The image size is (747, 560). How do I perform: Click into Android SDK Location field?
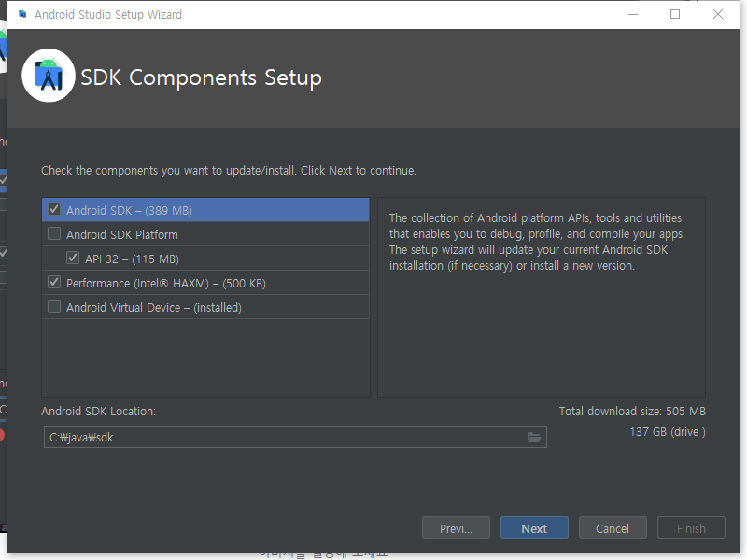click(x=295, y=437)
